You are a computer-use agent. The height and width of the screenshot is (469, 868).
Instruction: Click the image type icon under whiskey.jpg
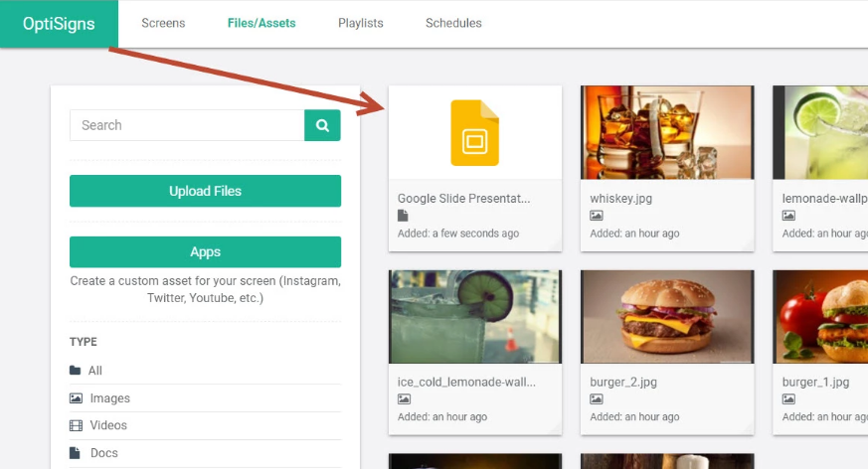point(597,216)
